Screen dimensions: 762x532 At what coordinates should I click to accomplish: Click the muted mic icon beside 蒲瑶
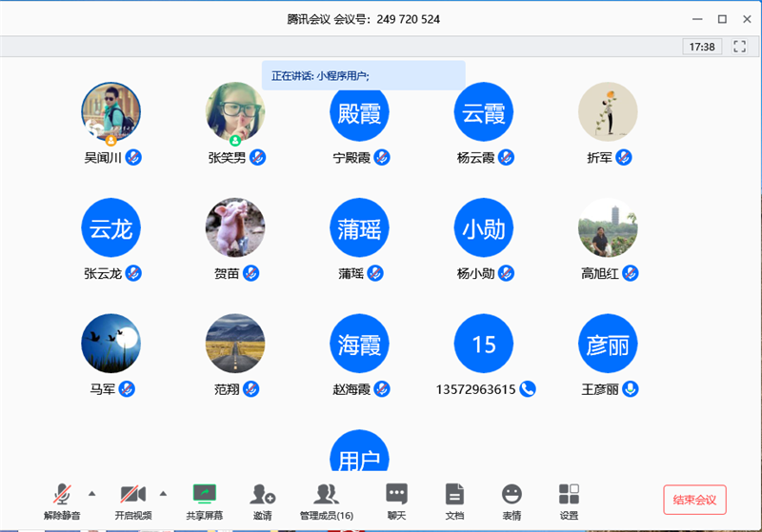375,273
